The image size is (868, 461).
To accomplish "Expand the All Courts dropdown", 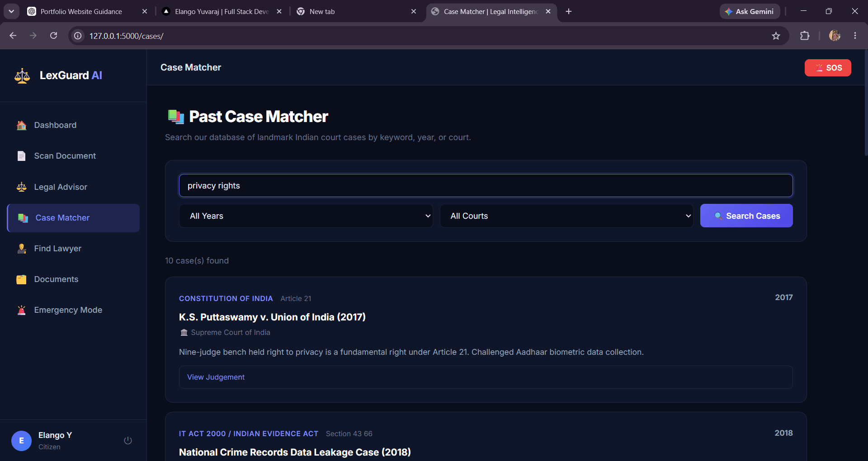I will (566, 216).
